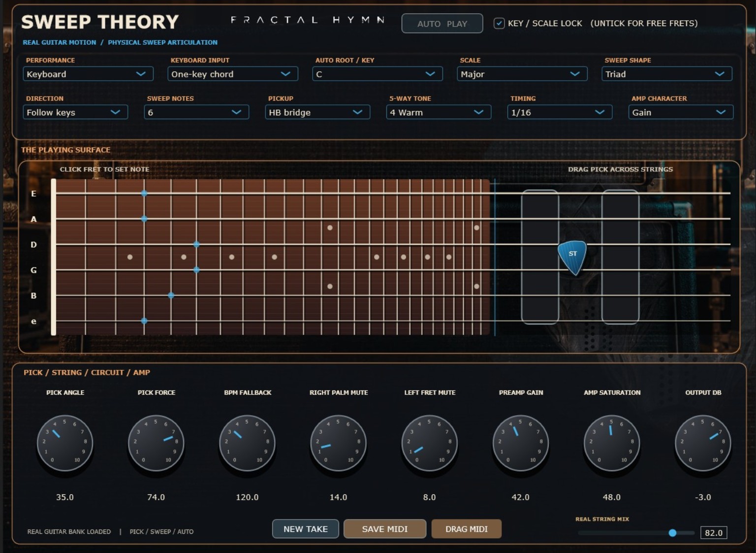Click the ST guitar pick

point(572,257)
